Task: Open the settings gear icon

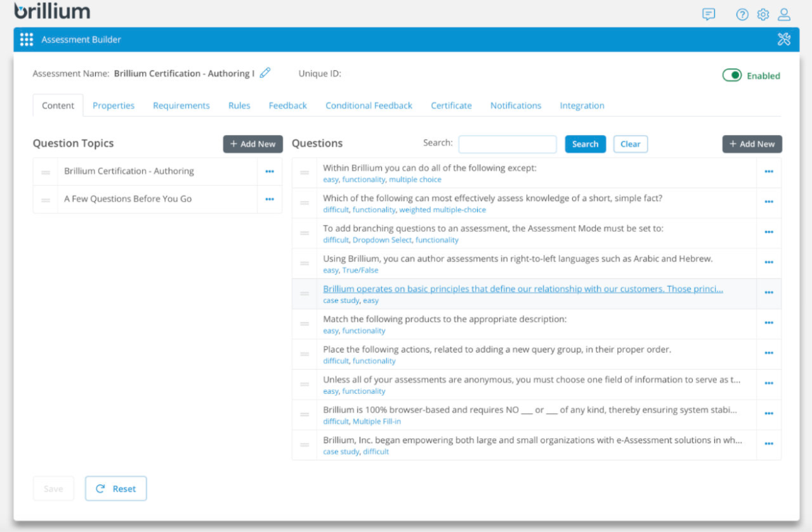Action: (763, 14)
